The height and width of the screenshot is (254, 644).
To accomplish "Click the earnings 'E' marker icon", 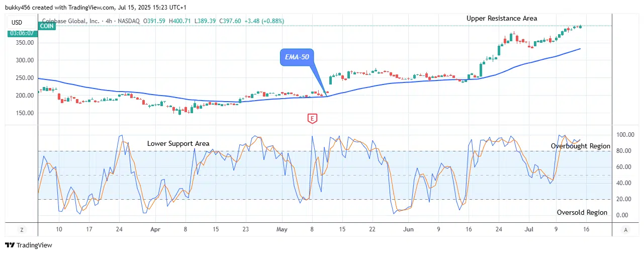I will [312, 119].
